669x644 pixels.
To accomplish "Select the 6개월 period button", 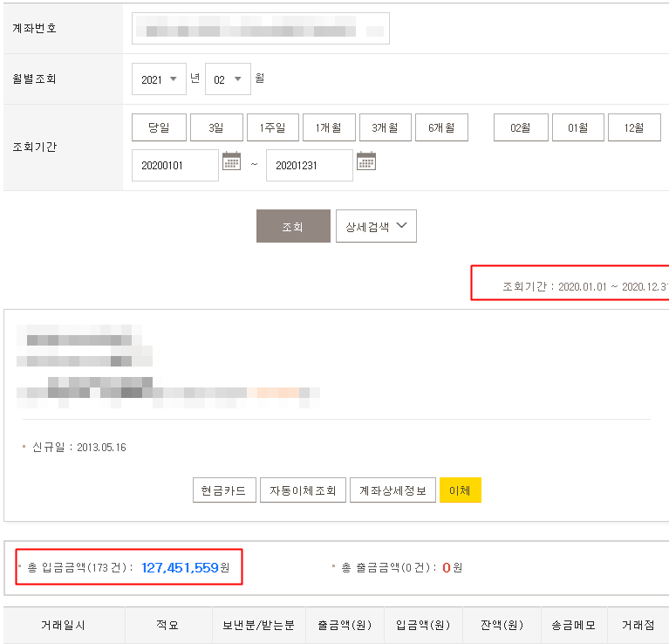I will tap(441, 127).
